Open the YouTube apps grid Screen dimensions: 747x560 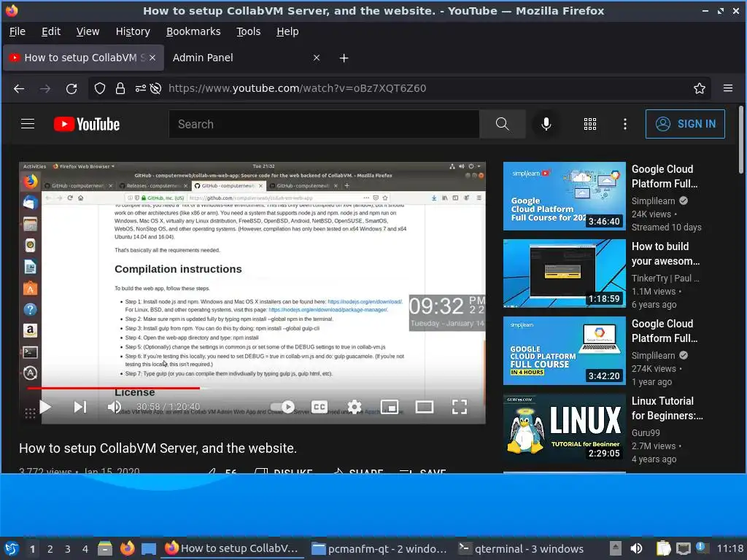click(589, 124)
